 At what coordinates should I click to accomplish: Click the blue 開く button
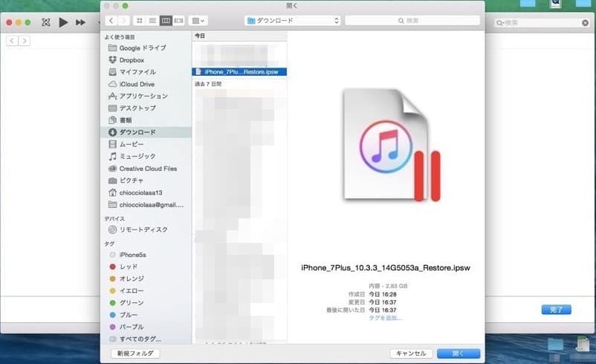pyautogui.click(x=459, y=354)
